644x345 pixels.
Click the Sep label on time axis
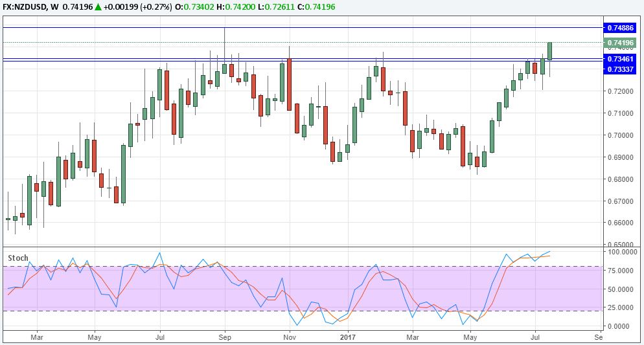225,337
